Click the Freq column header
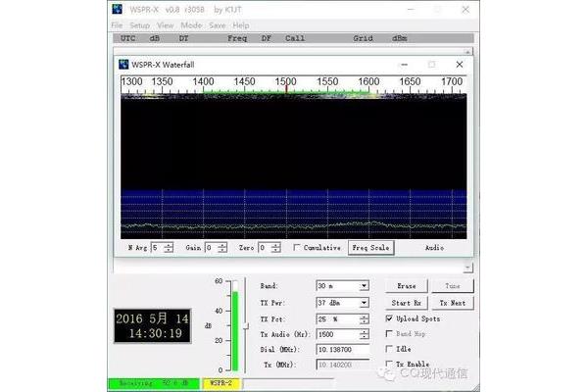588x392 pixels. tap(237, 38)
